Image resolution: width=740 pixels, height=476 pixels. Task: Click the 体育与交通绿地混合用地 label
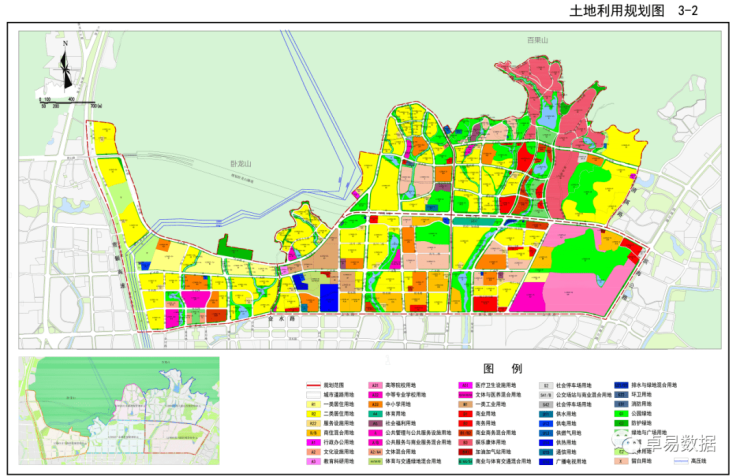413,461
